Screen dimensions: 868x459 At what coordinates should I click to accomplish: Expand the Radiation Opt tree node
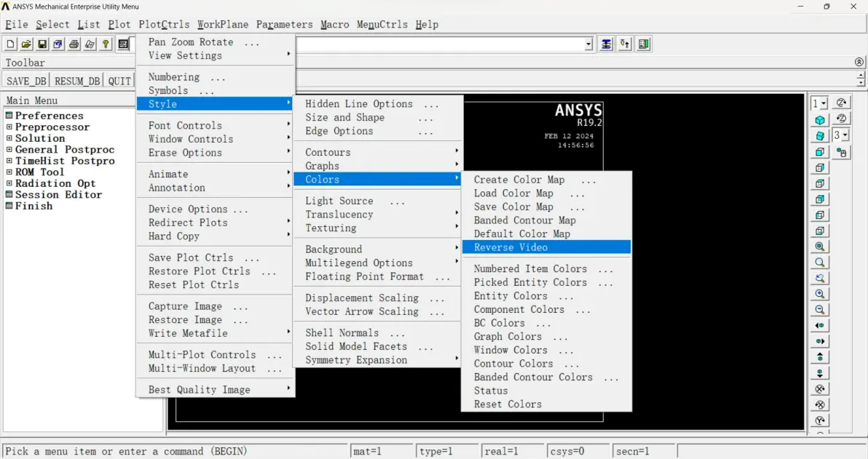tap(9, 183)
